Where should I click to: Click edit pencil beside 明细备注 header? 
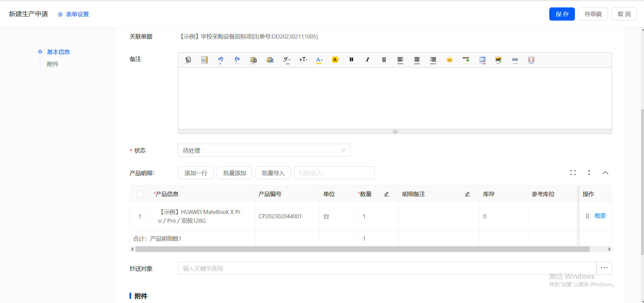pyautogui.click(x=467, y=194)
